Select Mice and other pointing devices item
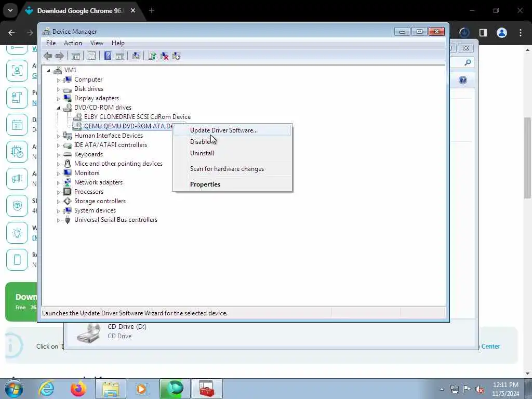Viewport: 532px width, 399px height. pos(118,164)
